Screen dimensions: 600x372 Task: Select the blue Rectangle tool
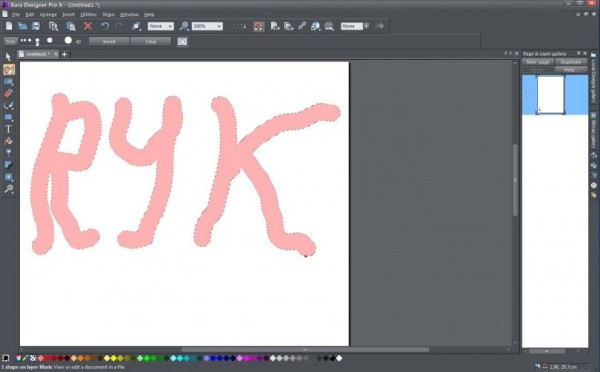click(x=8, y=117)
